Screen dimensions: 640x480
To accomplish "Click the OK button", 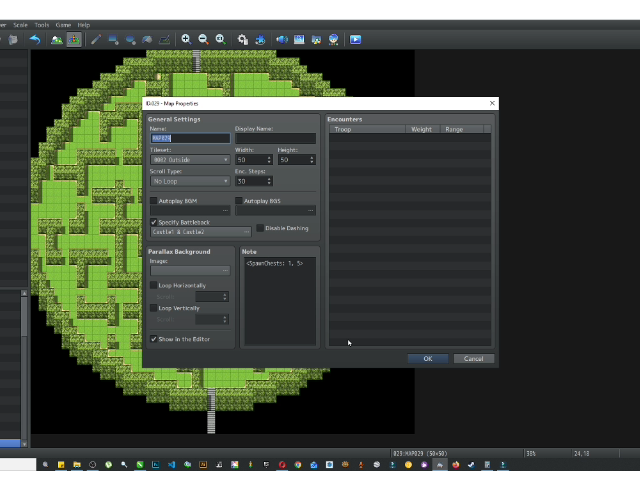I will (428, 358).
